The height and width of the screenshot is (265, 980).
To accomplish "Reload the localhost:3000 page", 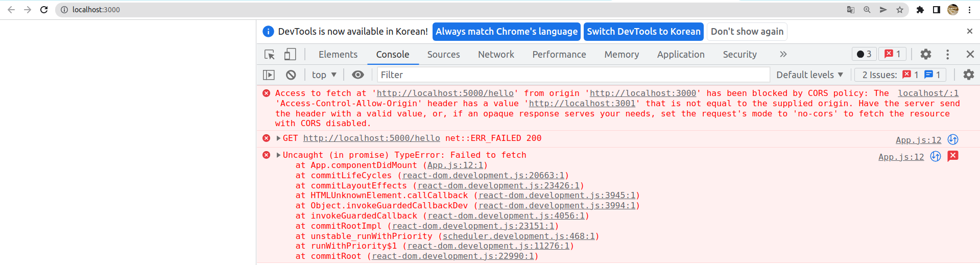I will click(x=44, y=10).
